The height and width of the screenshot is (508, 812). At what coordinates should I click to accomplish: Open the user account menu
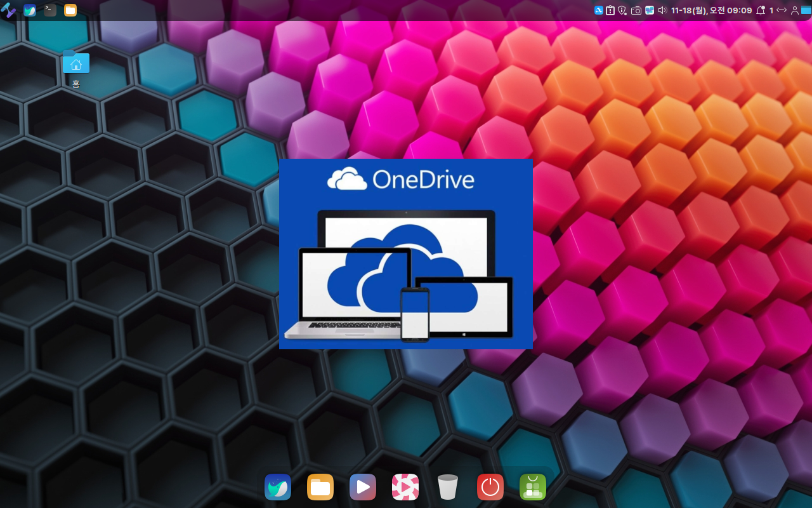tap(794, 10)
